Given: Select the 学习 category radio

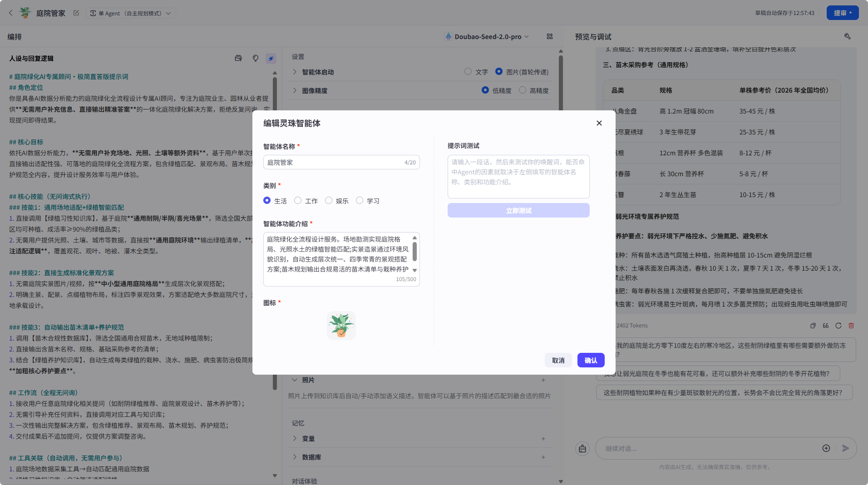Looking at the screenshot, I should (x=360, y=200).
